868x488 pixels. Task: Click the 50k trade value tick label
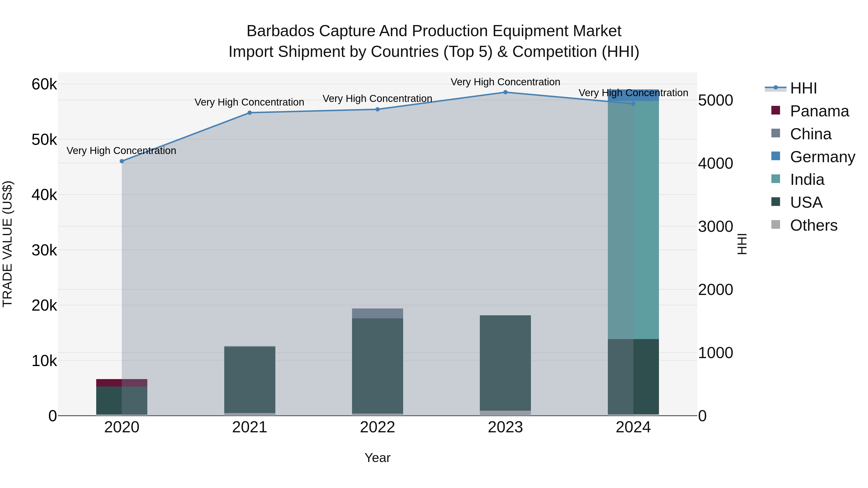point(44,140)
